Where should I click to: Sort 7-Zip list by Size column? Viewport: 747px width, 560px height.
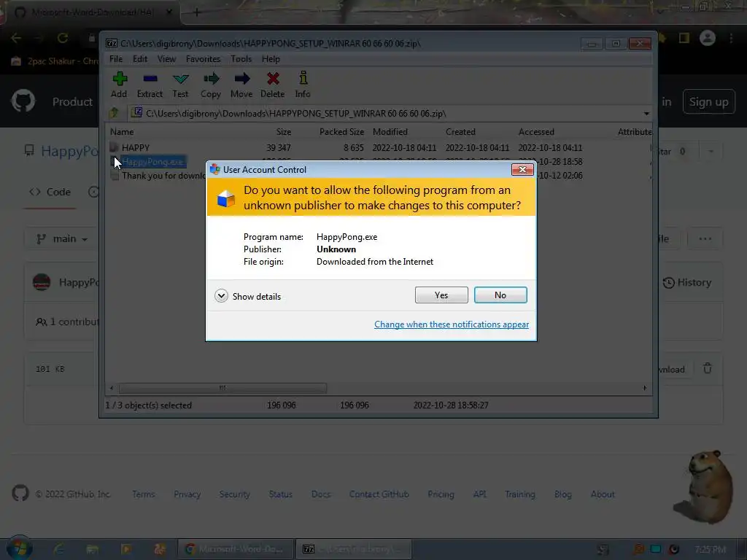click(x=284, y=132)
